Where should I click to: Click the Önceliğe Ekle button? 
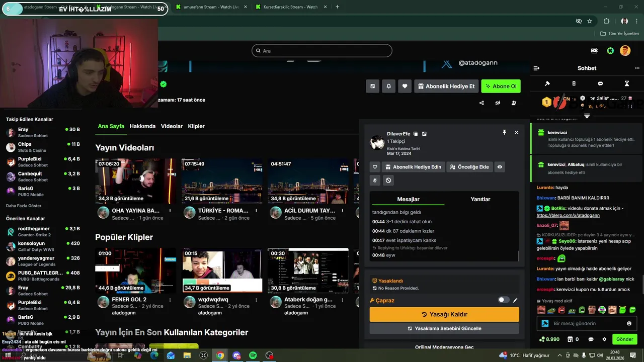pyautogui.click(x=469, y=167)
